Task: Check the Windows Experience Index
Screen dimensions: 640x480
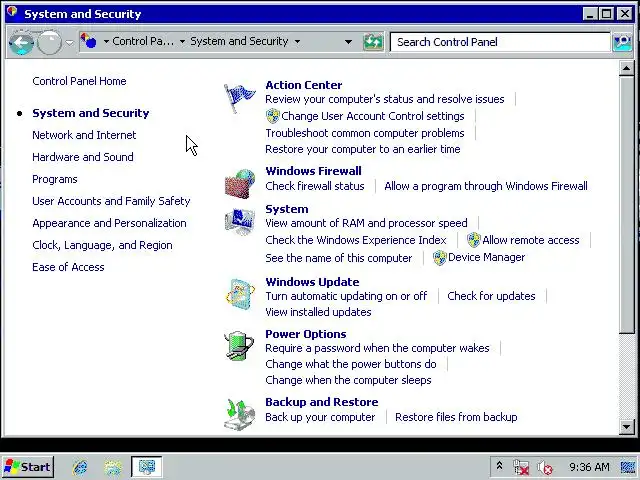Action: 356,240
